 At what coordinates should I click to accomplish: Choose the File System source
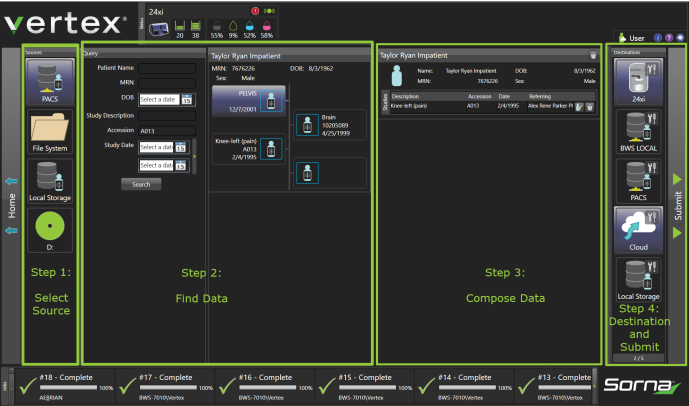48,131
